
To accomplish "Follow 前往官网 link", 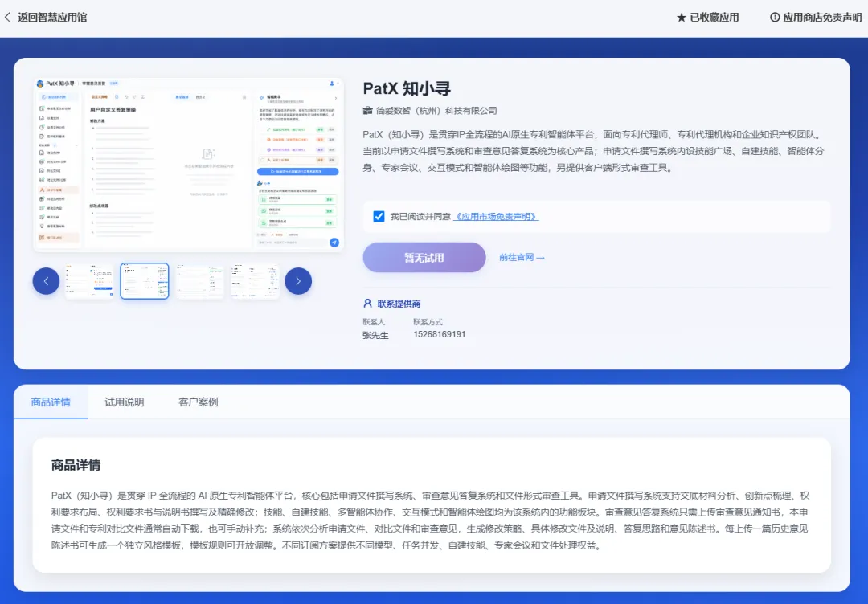I will click(x=522, y=257).
